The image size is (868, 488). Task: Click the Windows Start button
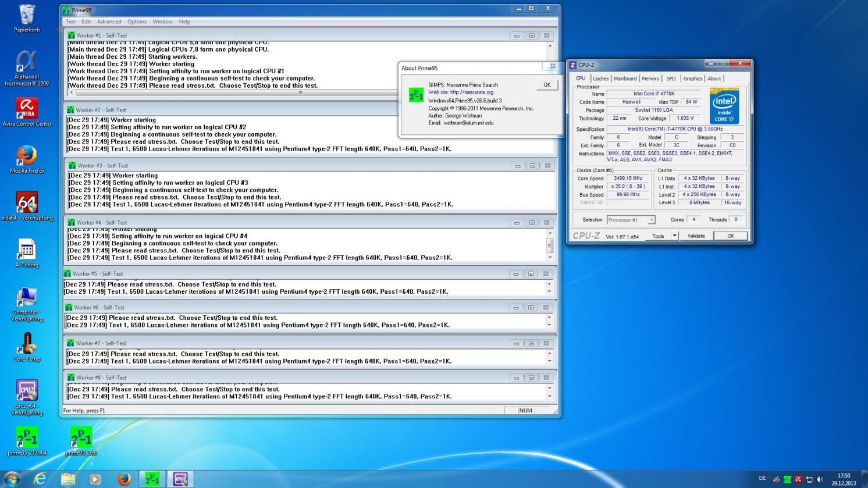point(12,479)
